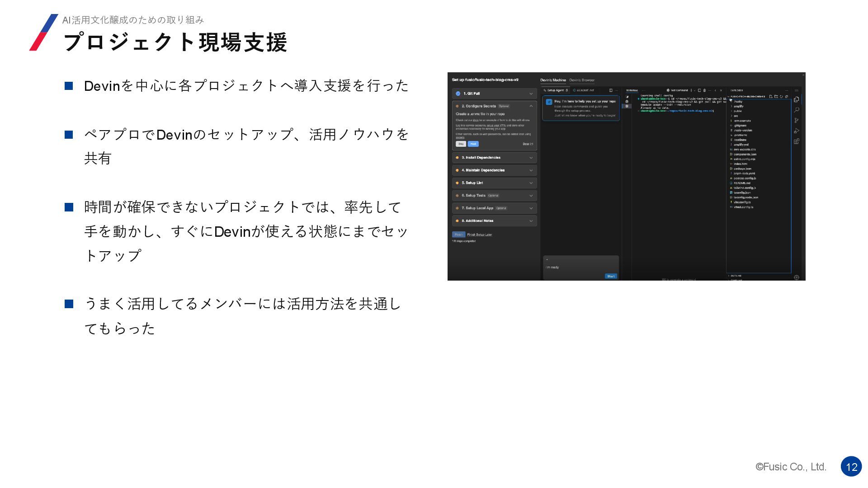
Task: Open the Search icon in activity bar
Action: point(797,110)
